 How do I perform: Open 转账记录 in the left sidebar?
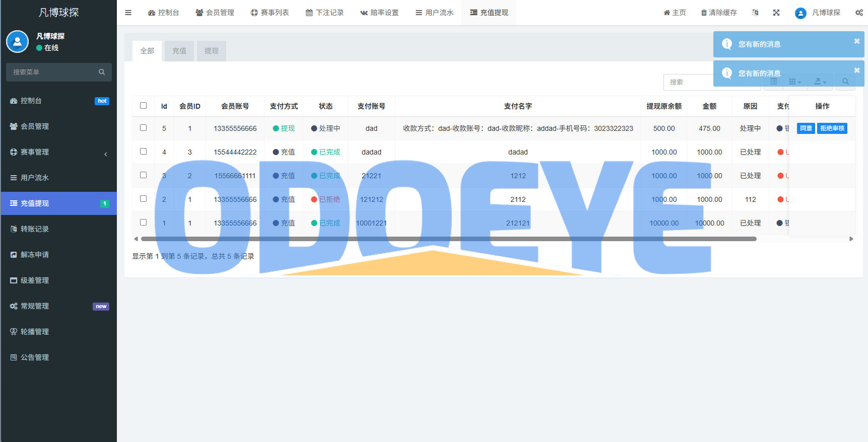pos(59,229)
